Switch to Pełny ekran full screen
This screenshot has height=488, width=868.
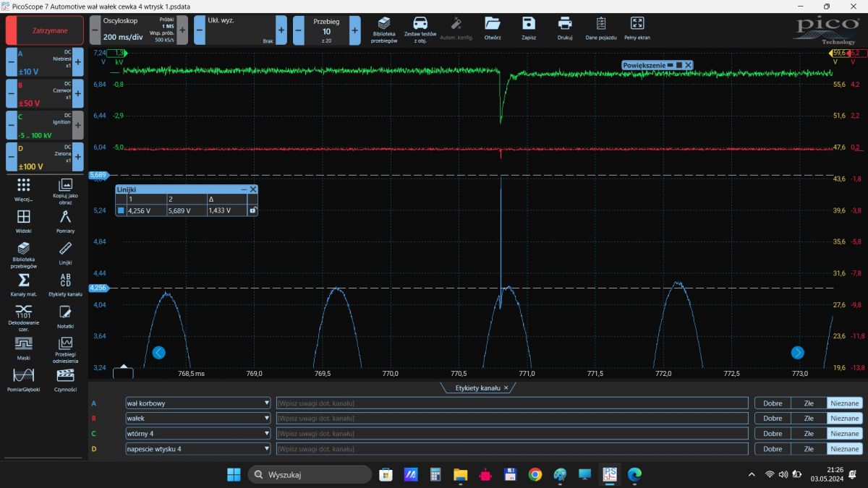coord(637,27)
